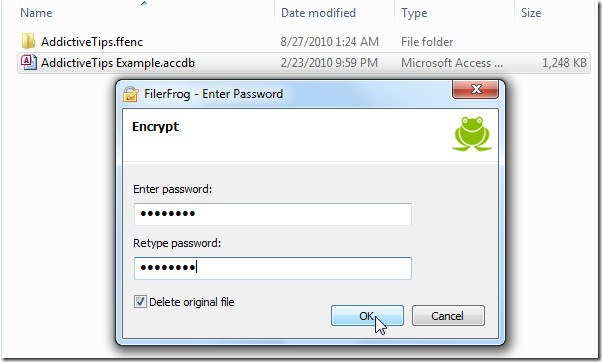This screenshot has width=602, height=362.
Task: Cancel the password dialog
Action: 448,316
